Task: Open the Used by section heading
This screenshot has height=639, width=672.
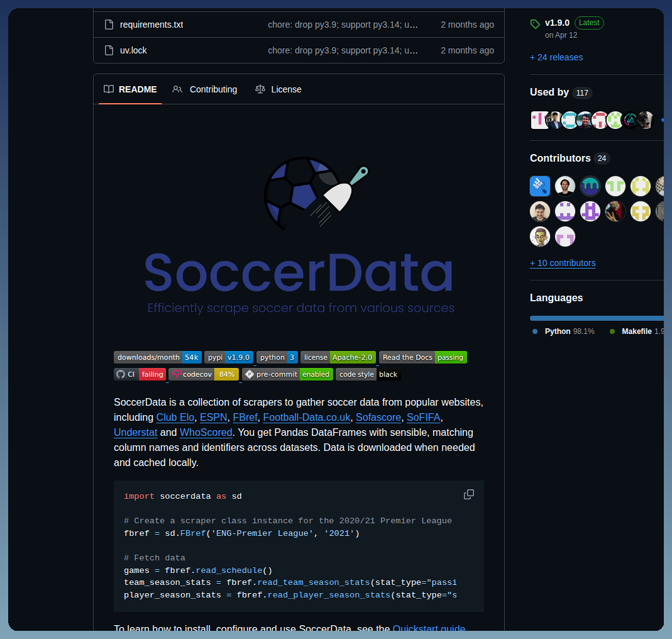Action: (x=549, y=92)
